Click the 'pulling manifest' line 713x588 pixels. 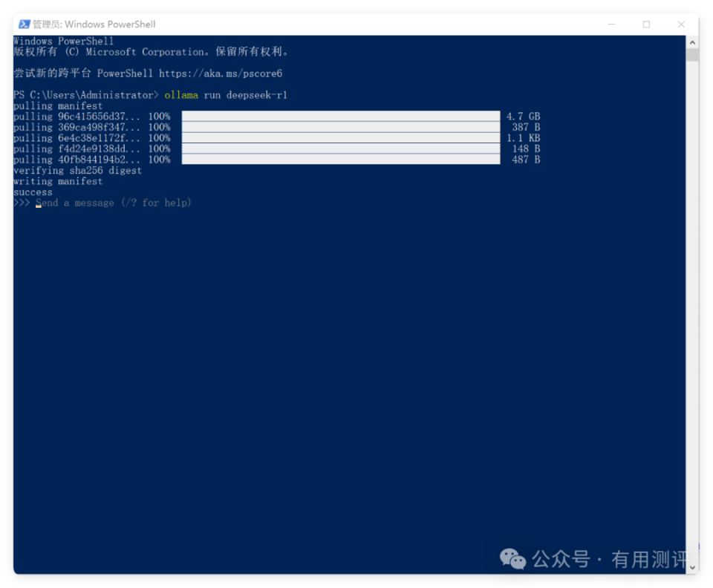[58, 106]
